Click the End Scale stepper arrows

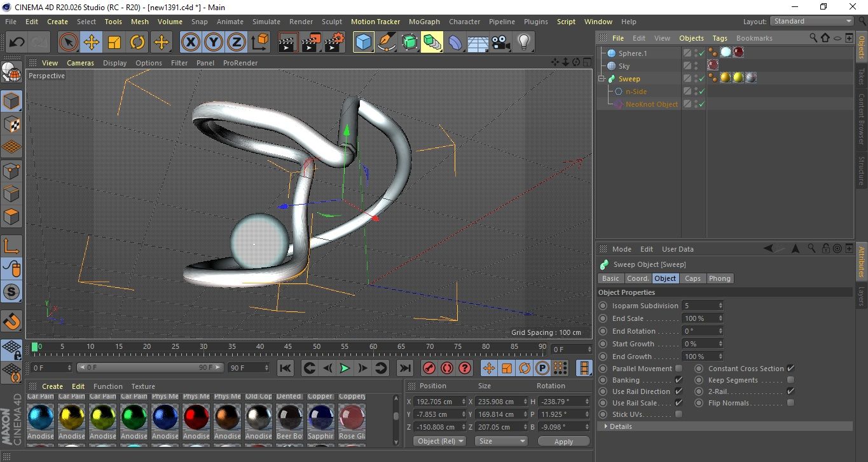pos(720,318)
